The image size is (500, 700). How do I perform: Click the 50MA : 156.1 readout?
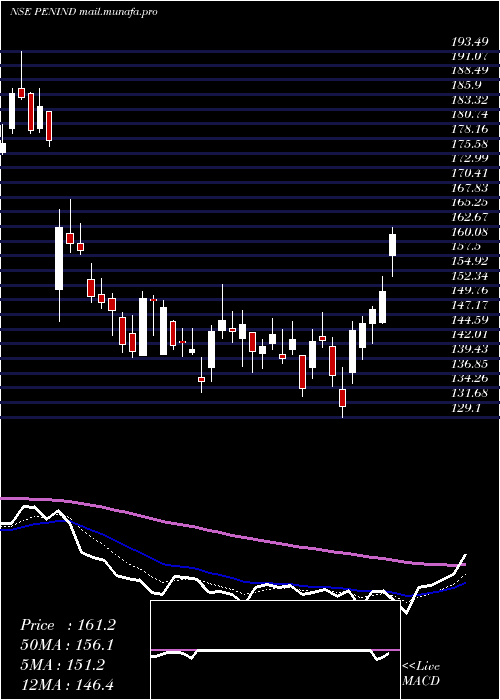(x=67, y=645)
